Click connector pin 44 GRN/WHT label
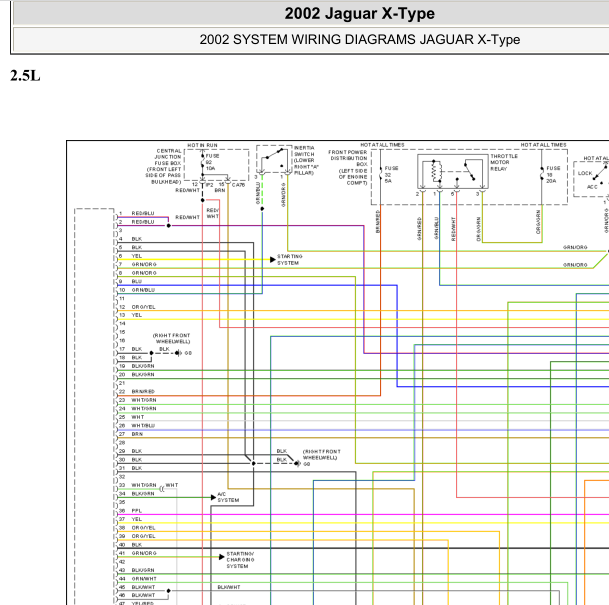 coord(144,579)
